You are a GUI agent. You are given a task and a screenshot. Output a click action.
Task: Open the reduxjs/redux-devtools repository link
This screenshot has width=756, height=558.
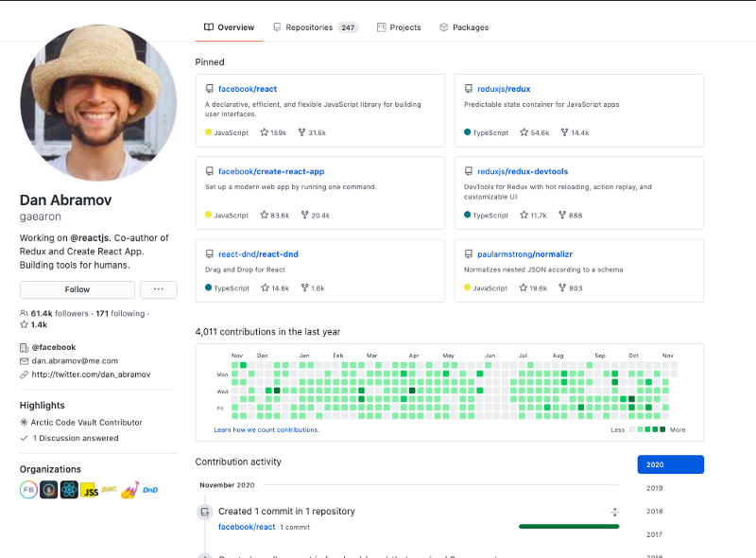(x=523, y=171)
